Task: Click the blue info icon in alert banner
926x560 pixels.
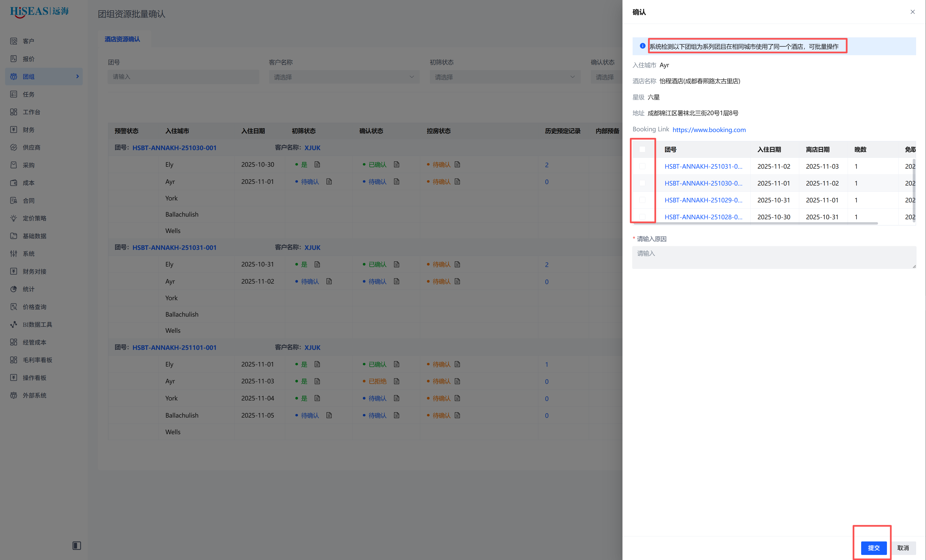Action: click(x=643, y=46)
